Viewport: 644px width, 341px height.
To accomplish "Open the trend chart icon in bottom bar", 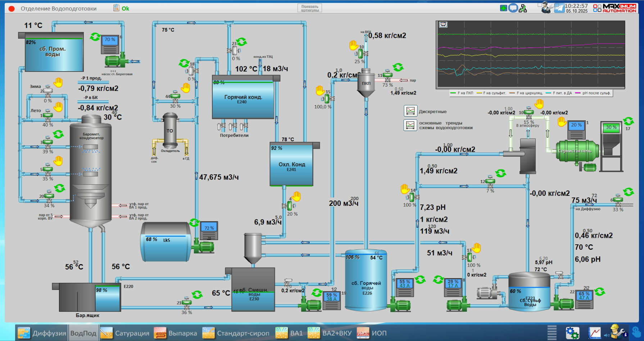I will tap(594, 333).
